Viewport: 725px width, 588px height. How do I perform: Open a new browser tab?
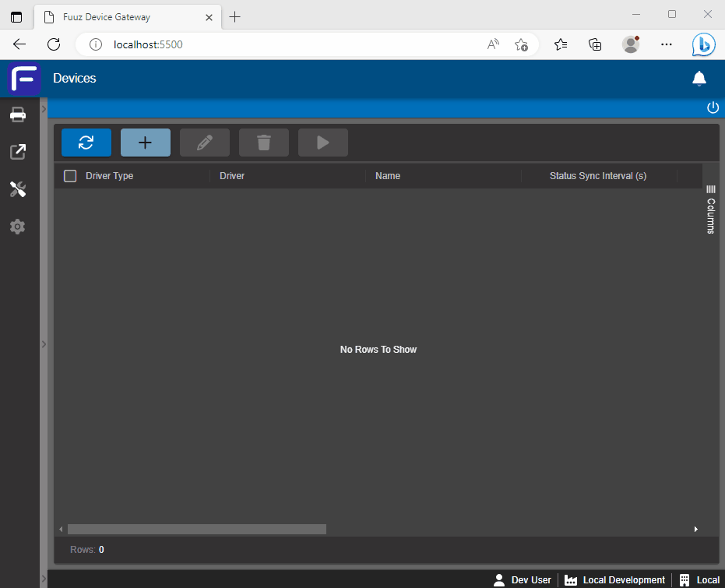tap(235, 17)
